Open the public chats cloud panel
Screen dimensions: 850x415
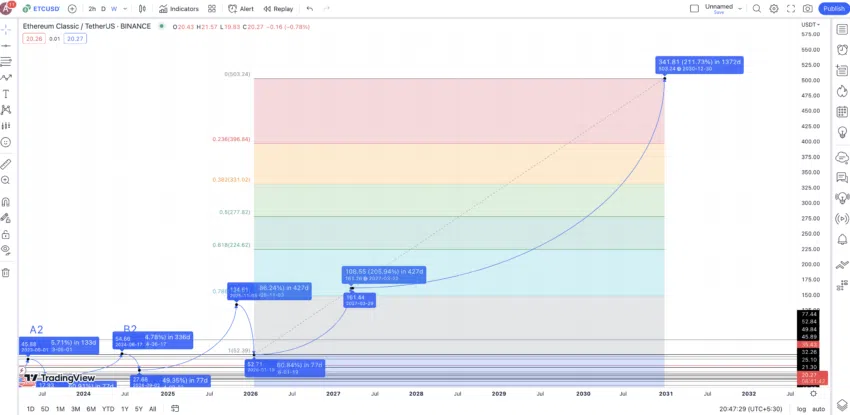pyautogui.click(x=842, y=158)
